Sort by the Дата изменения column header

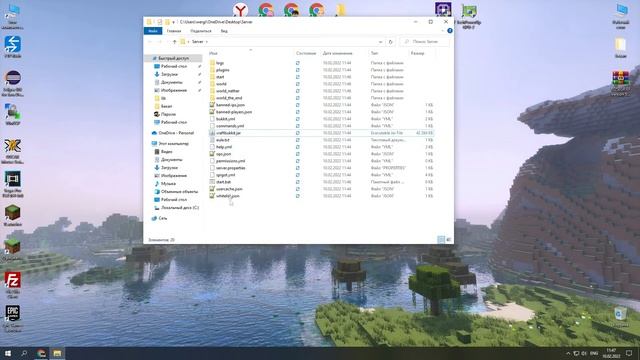337,53
